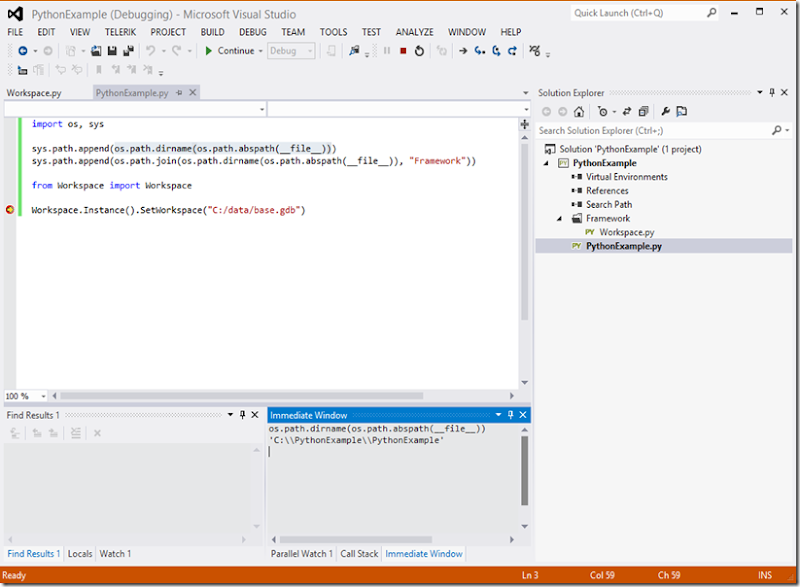This screenshot has width=800, height=587.
Task: Click the hex display toolbar icon
Action: coord(534,50)
